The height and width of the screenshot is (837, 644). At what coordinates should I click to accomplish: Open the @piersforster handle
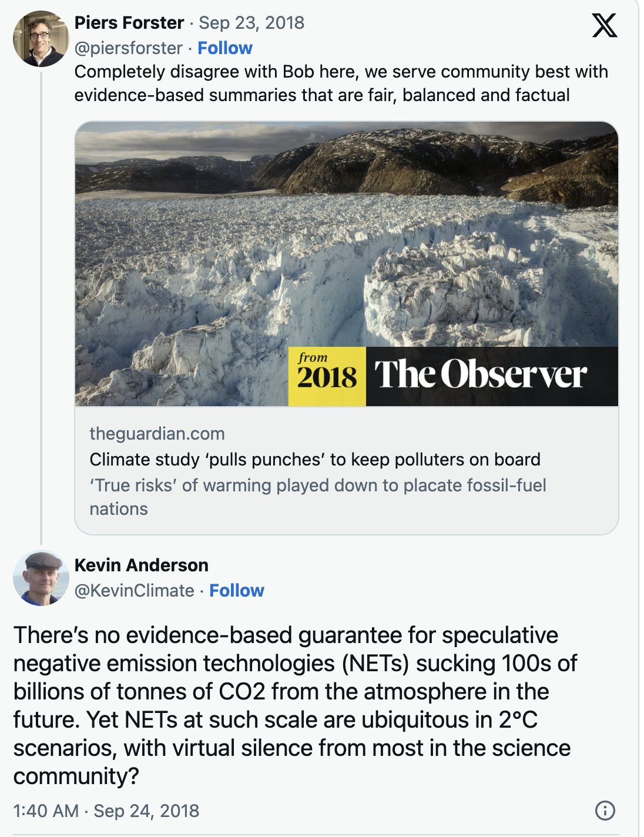click(128, 48)
